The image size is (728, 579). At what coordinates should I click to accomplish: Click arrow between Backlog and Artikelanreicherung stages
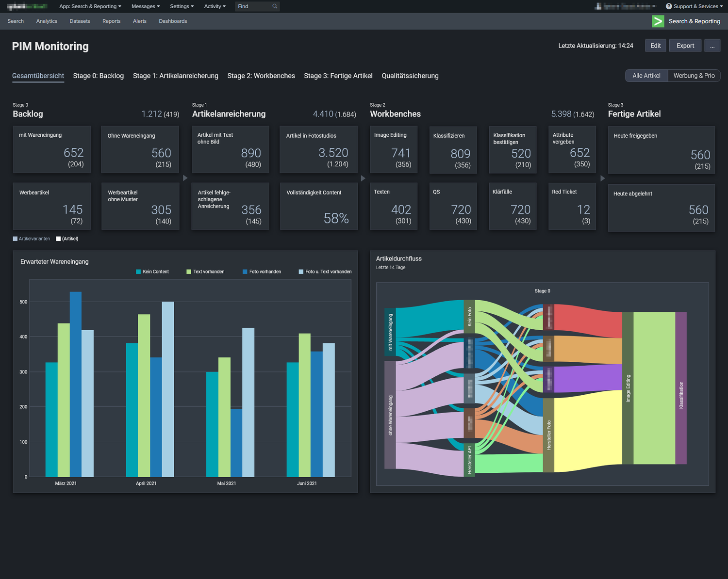click(x=185, y=178)
